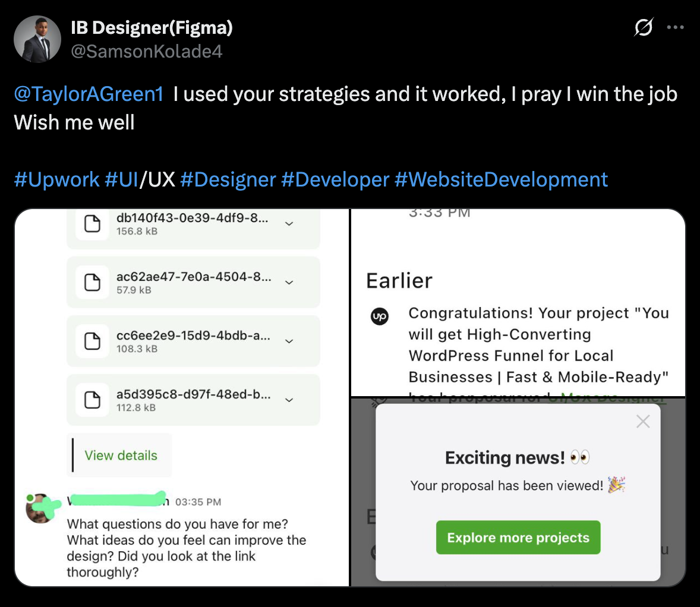Click the Upwork logo beside Congratulations notification
The width and height of the screenshot is (700, 607).
380,317
